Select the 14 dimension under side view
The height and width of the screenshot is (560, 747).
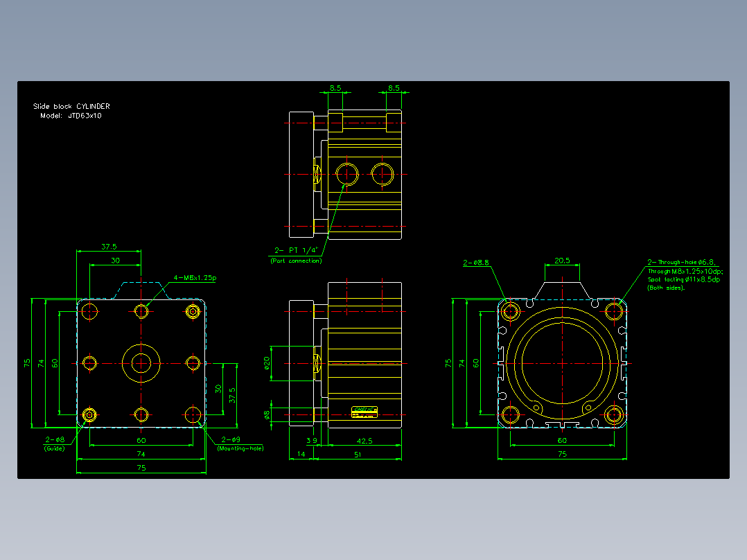coord(301,454)
